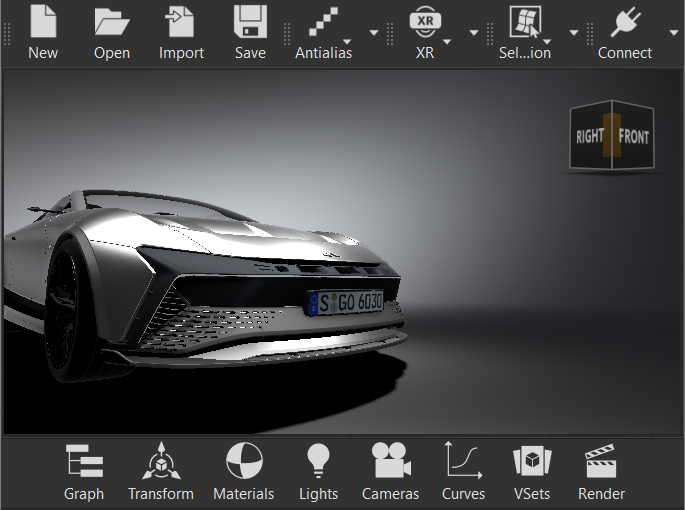Open toolbar overflow arrow right of Antialias

(374, 32)
